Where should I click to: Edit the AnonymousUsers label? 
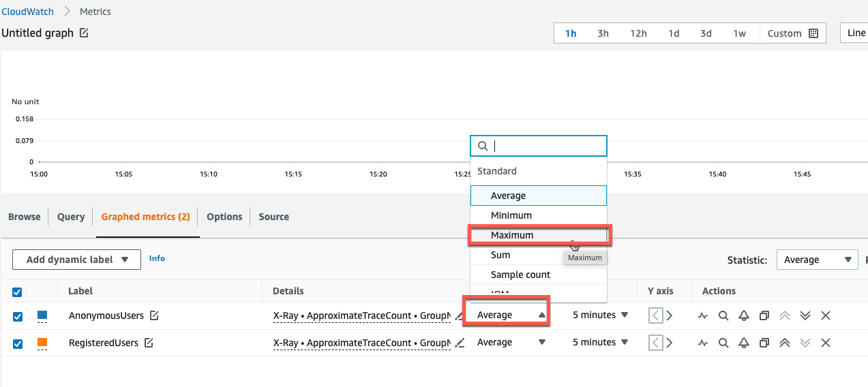(x=154, y=315)
